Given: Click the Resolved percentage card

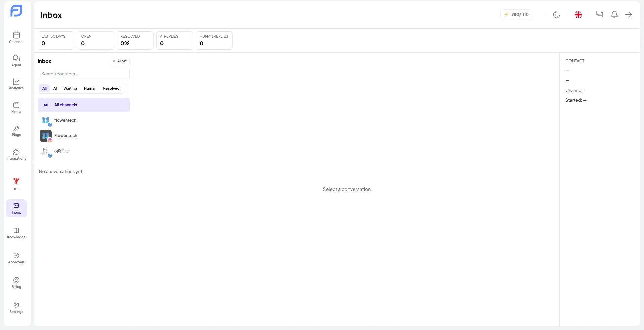Looking at the screenshot, I should click(135, 40).
